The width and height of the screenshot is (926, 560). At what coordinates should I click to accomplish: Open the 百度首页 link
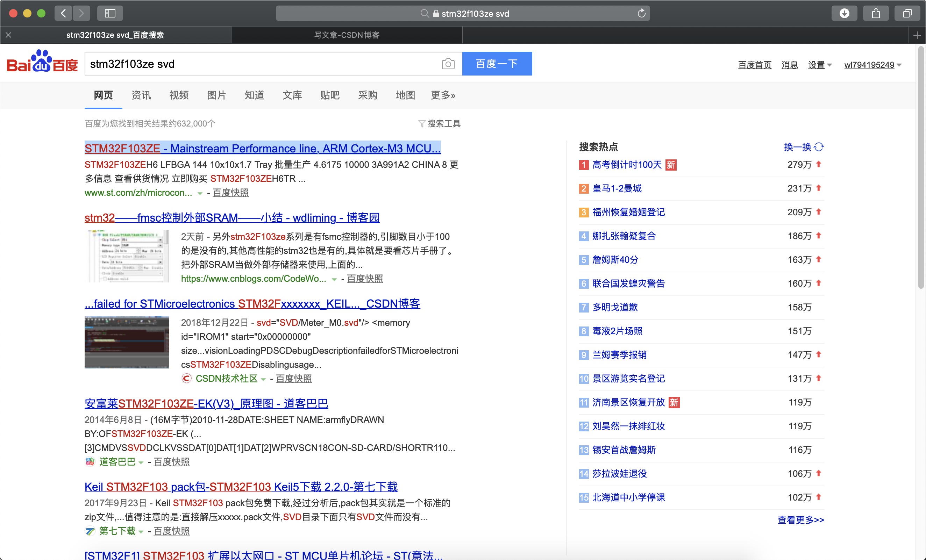tap(755, 65)
